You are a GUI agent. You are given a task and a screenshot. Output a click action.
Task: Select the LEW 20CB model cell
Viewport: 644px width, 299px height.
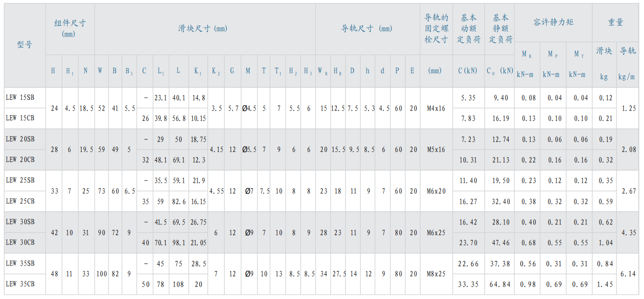click(x=20, y=160)
